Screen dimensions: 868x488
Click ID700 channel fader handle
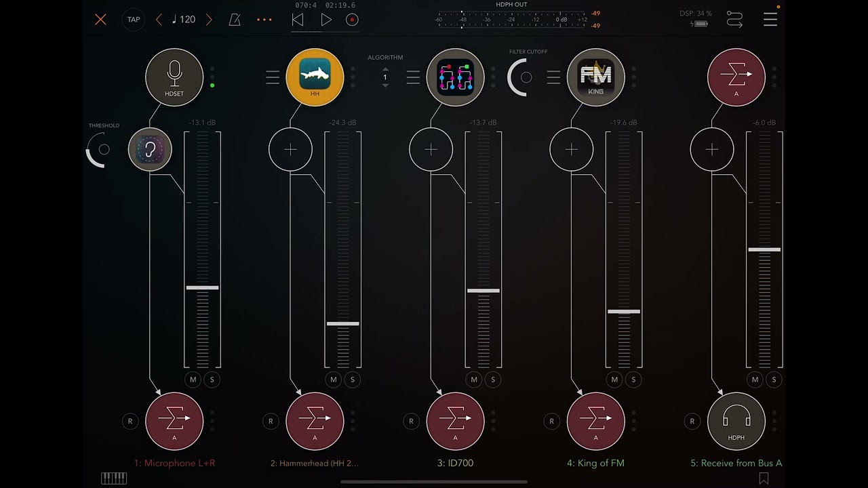pyautogui.click(x=483, y=290)
